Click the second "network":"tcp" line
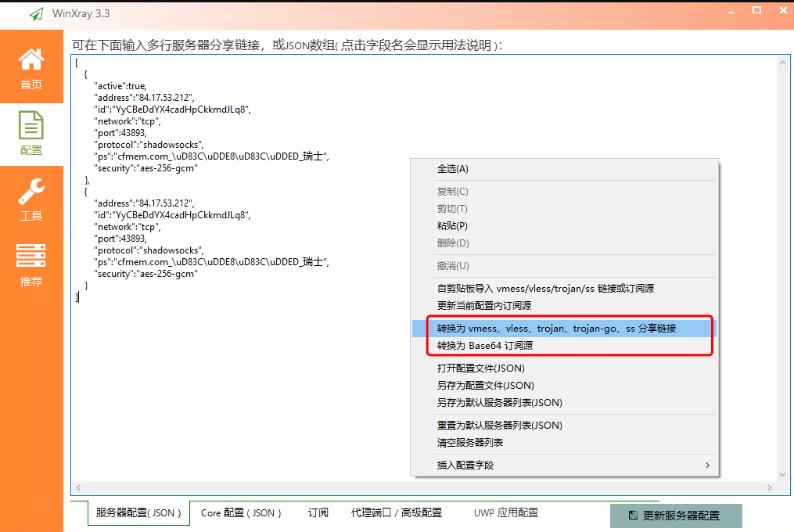The height and width of the screenshot is (532, 794). (x=128, y=227)
